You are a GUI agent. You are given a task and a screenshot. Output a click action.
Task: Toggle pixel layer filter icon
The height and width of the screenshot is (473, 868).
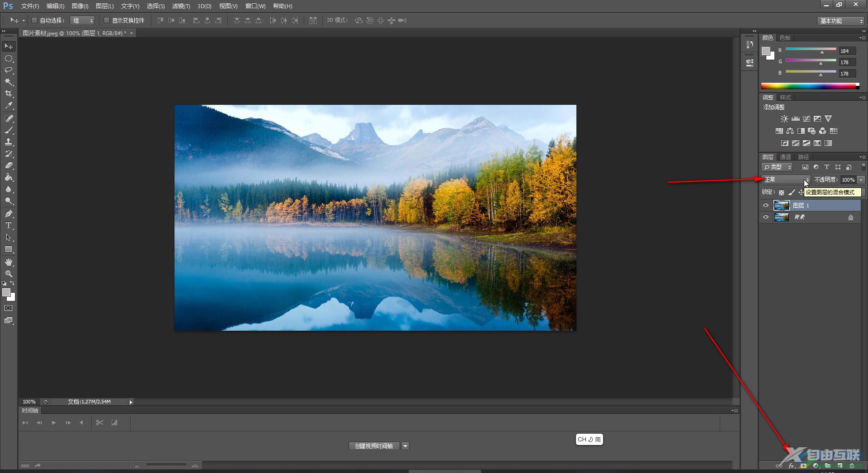805,167
